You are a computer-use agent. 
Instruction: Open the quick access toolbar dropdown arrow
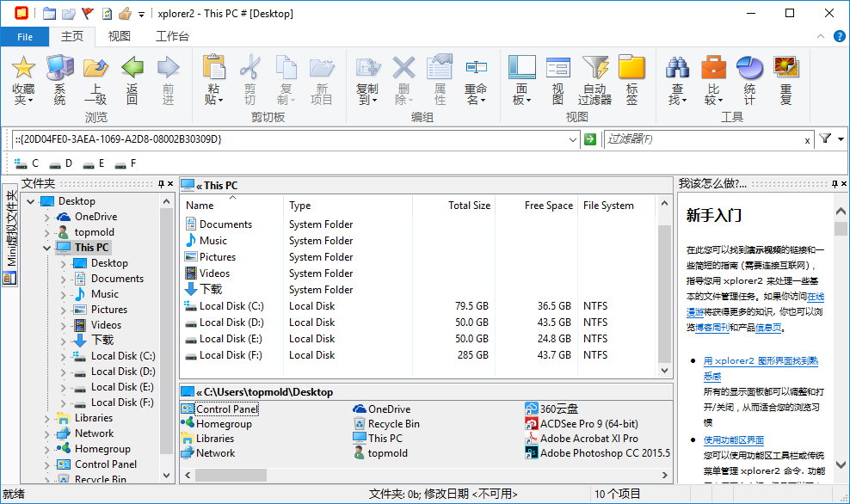click(x=141, y=15)
